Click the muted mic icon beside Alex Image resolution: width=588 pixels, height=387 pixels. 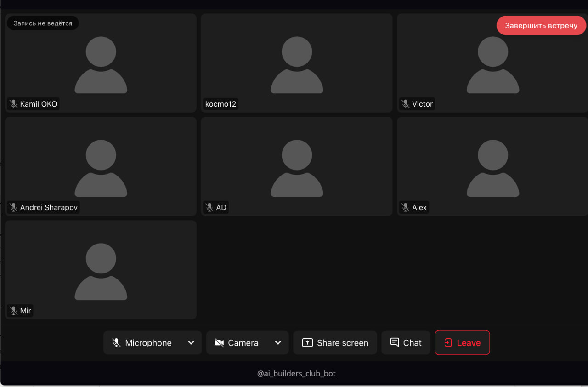405,208
